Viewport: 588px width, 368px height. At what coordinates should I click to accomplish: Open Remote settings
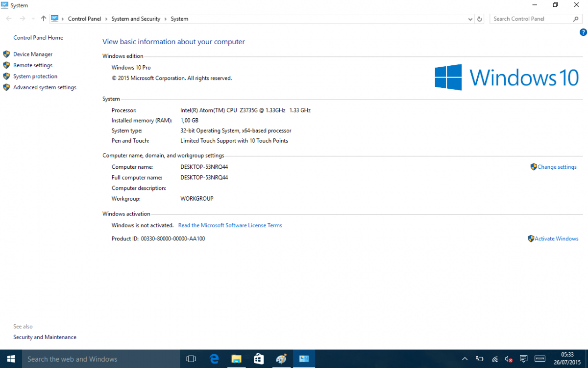(x=33, y=65)
